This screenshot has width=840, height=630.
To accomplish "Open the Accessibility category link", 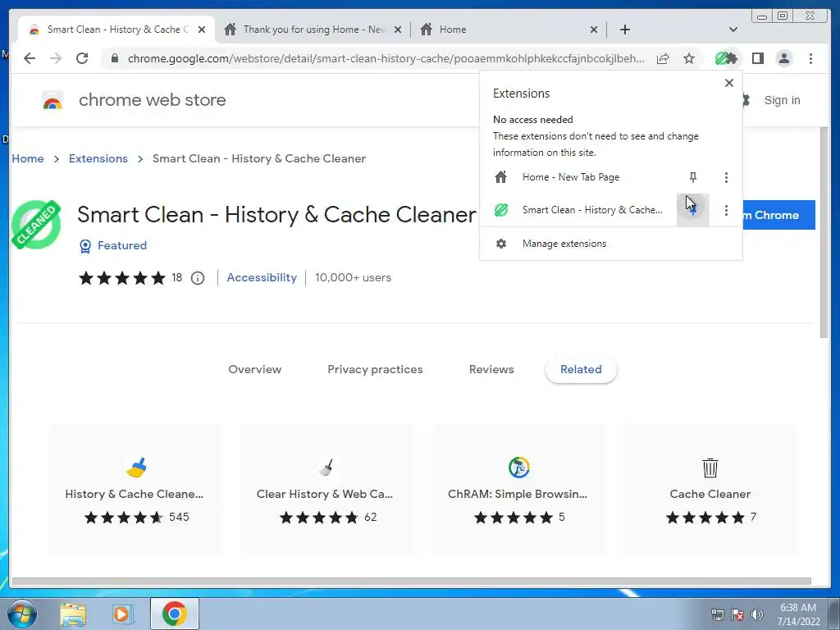I will pyautogui.click(x=262, y=277).
